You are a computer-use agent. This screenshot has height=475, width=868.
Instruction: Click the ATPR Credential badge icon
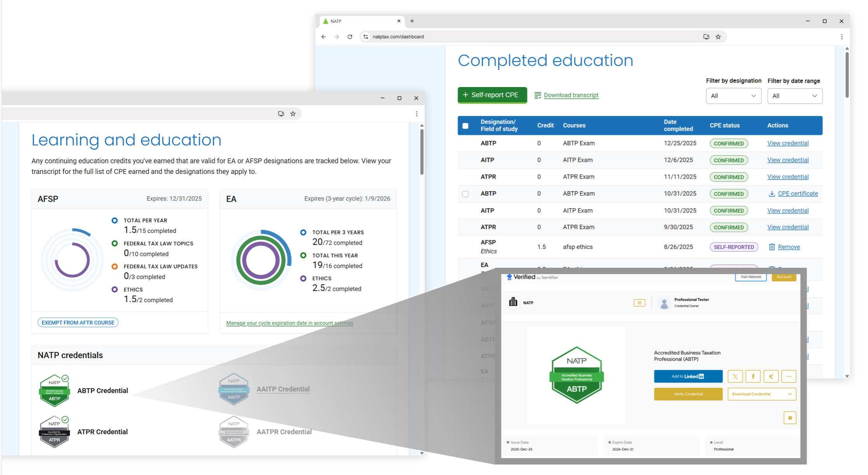tap(54, 432)
